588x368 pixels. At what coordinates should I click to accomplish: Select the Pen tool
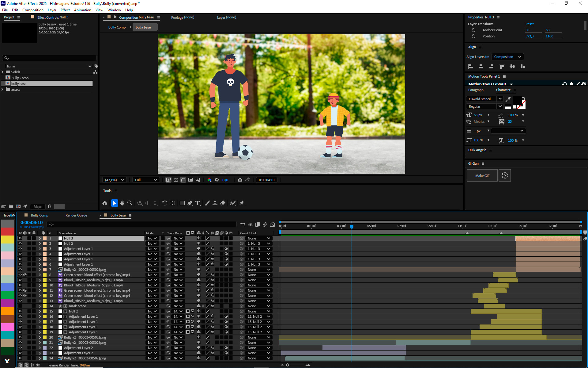coord(190,203)
